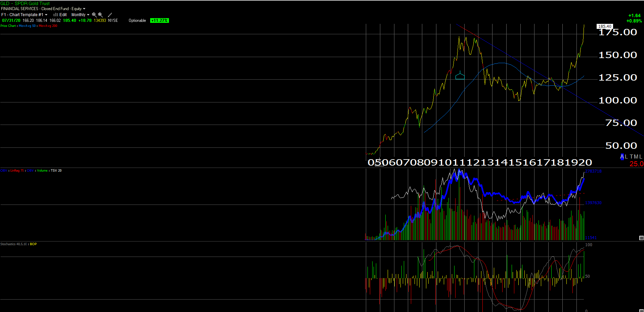
Task: Click the MovAvg 50 indicator label
Action: click(27, 26)
